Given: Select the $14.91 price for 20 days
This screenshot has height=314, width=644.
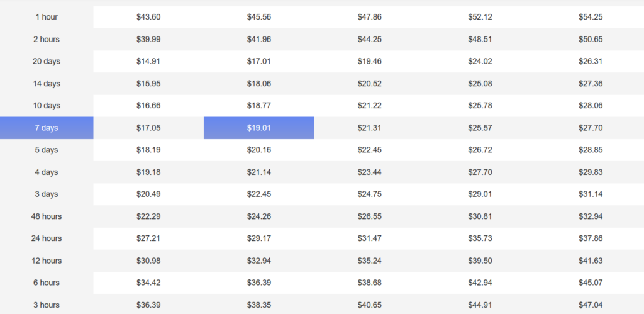Looking at the screenshot, I should pyautogui.click(x=148, y=62).
